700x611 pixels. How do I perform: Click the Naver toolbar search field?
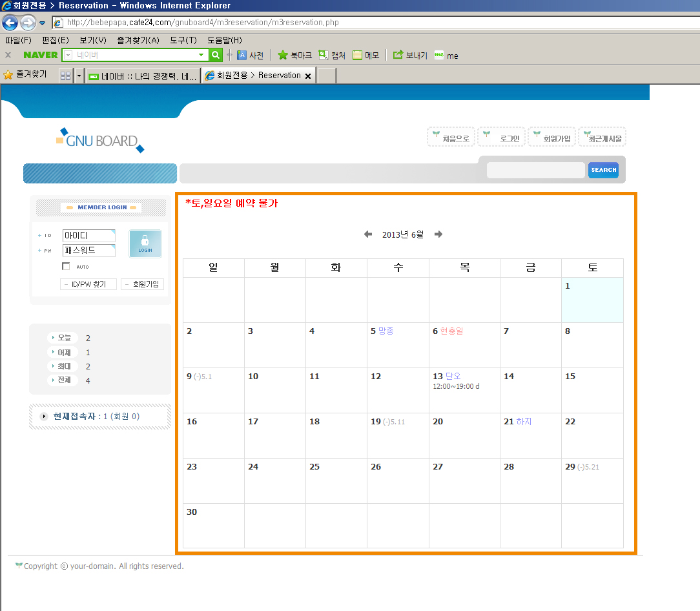click(x=135, y=55)
